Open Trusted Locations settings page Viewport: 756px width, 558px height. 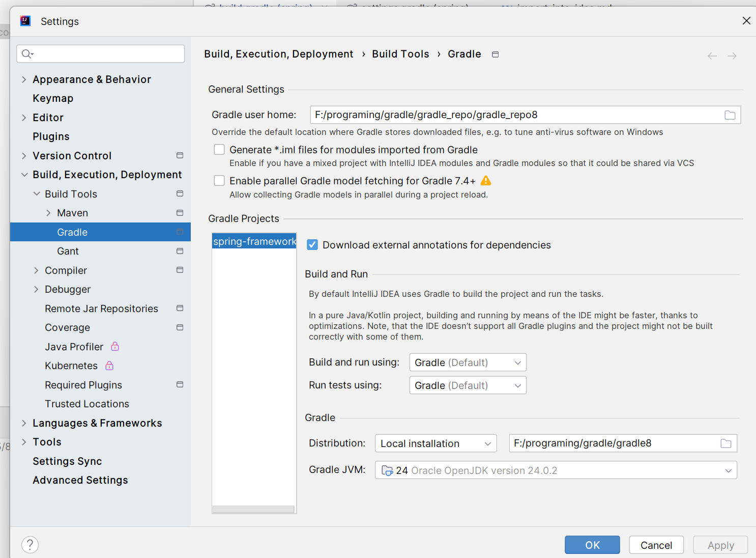pos(87,404)
